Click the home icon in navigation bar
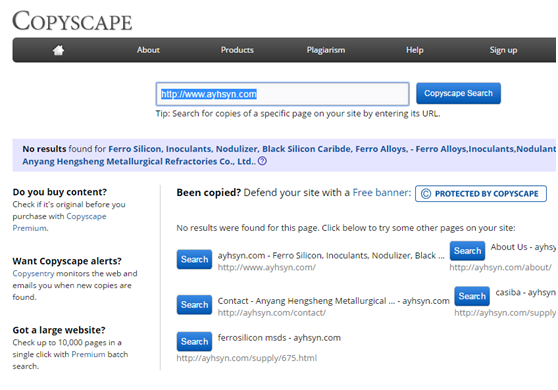Image resolution: width=558 pixels, height=390 pixels. tap(58, 50)
